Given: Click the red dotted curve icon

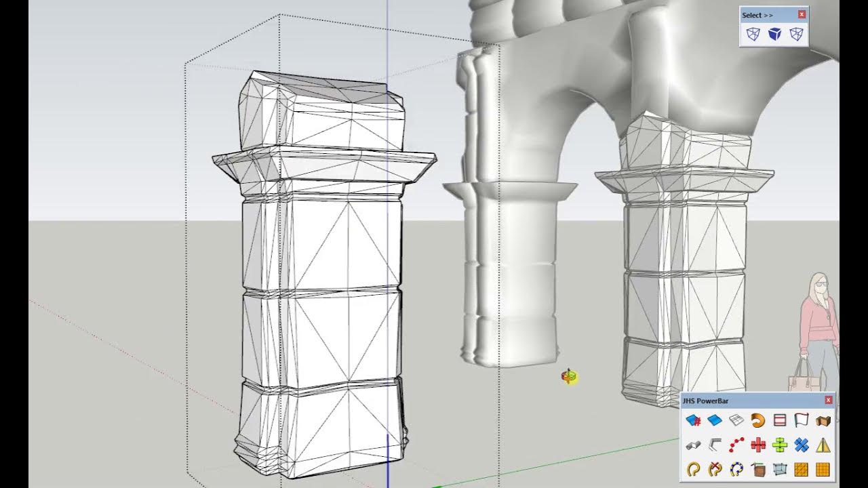Looking at the screenshot, I should coord(736,445).
